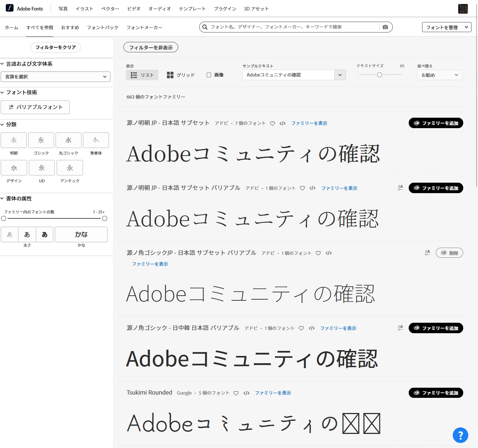This screenshot has width=478, height=448.
Task: Click variable font icon for 源ノ明朝 JP バリアブル
Action: coord(400,188)
